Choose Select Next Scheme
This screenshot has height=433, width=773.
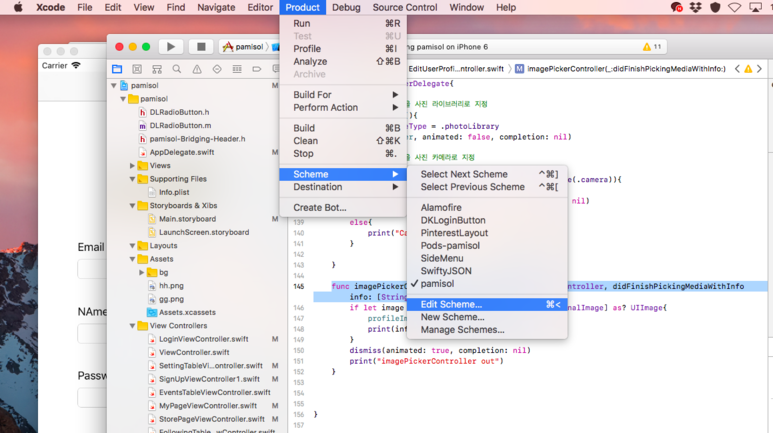point(487,174)
